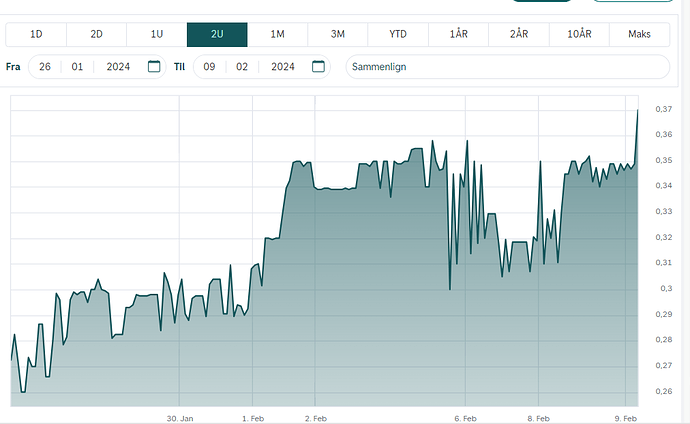Switch to the 1U range
The width and height of the screenshot is (690, 424).
pos(157,34)
